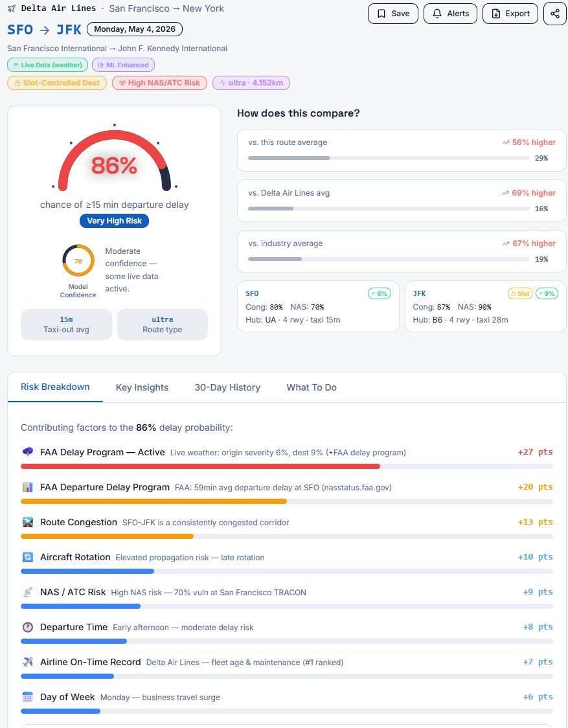Screen dimensions: 568x728
Task: Click the blue Aircraft Rotation bar
Action: [x=87, y=571]
